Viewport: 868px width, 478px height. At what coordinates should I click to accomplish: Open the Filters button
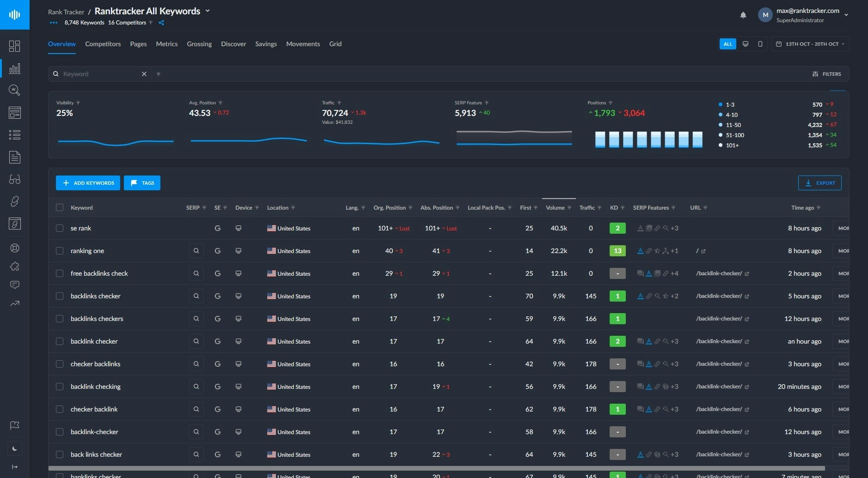826,74
